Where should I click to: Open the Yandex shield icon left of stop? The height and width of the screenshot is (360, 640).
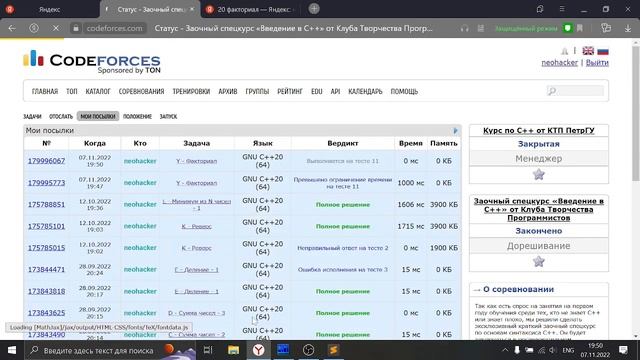pyautogui.click(x=34, y=28)
